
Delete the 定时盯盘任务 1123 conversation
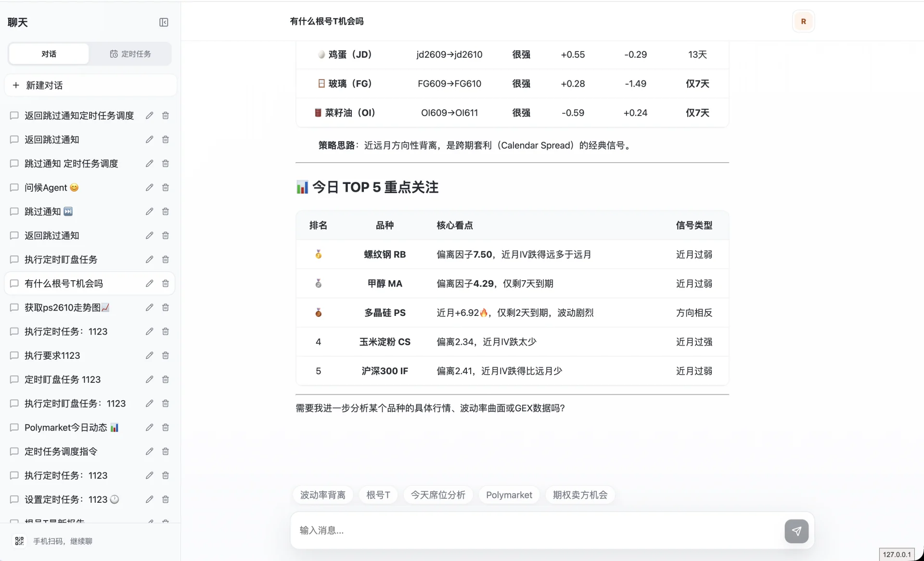pyautogui.click(x=166, y=379)
